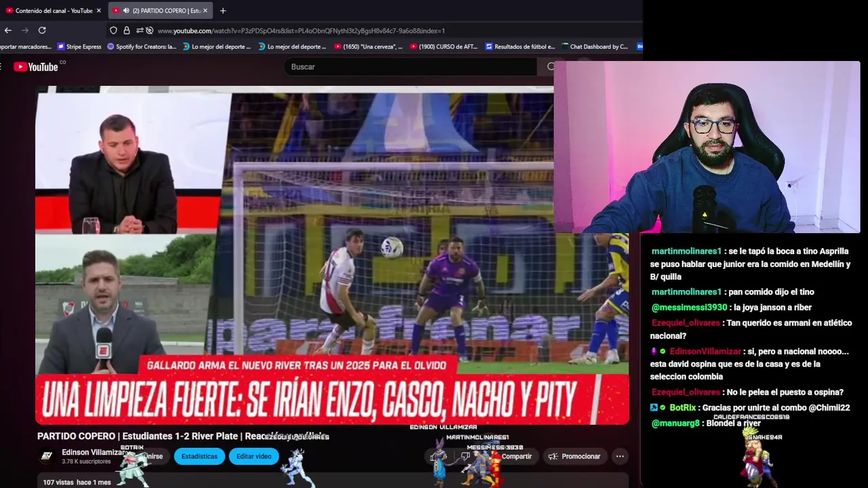Open the Spotify for Creators bookmark
This screenshot has height=488, width=868.
142,47
